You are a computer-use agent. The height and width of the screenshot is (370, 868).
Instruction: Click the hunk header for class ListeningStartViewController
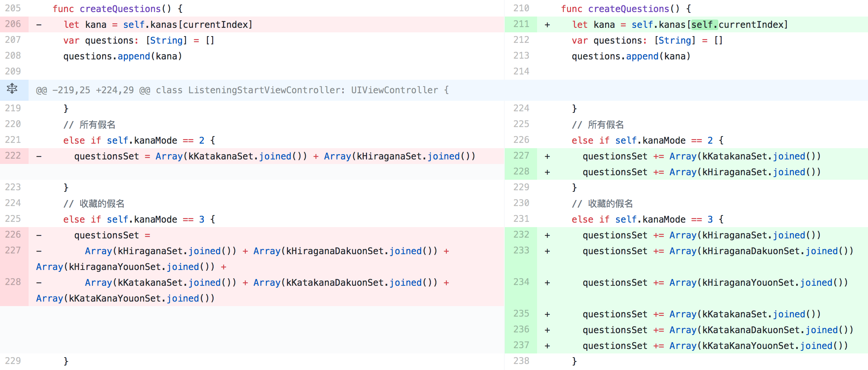click(x=242, y=90)
